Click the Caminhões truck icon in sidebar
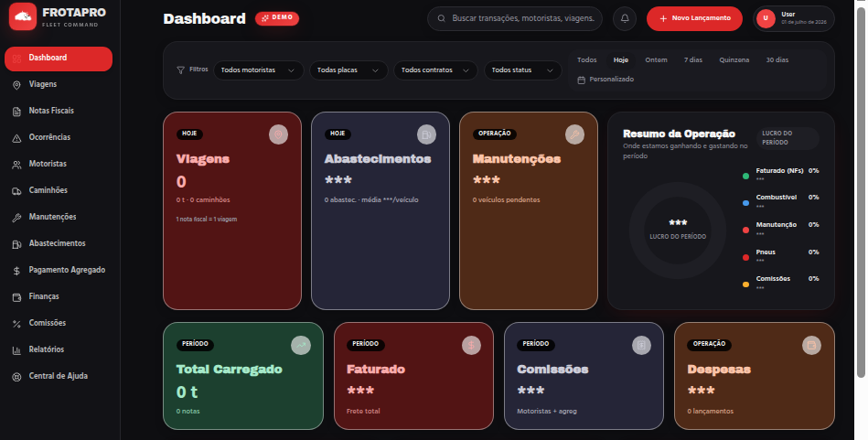The width and height of the screenshot is (868, 440). click(16, 191)
